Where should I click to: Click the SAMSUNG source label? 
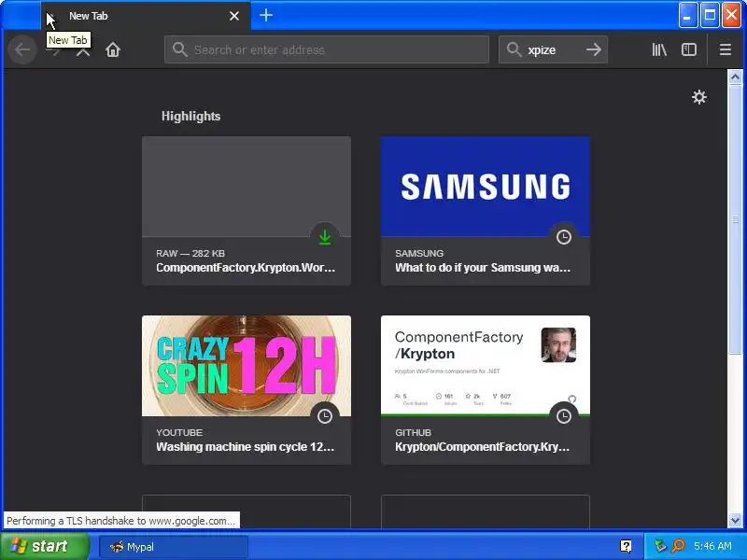coord(419,253)
